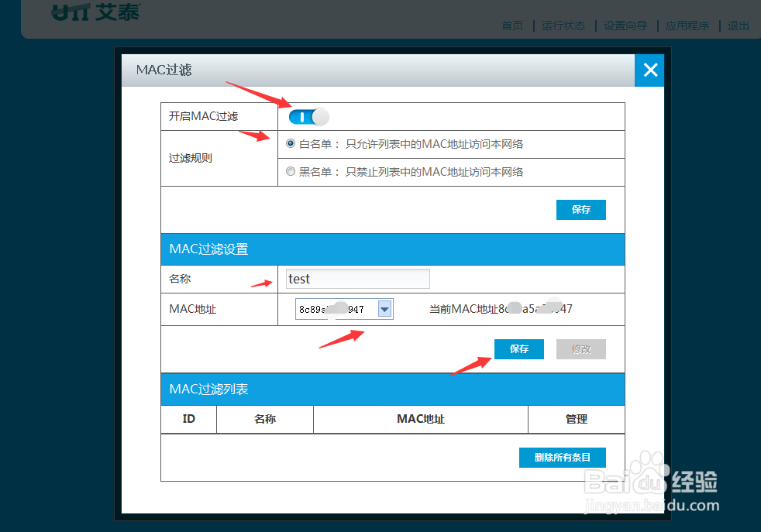Viewport: 761px width, 532px height.
Task: Click the MAC过滤列表 section header
Action: coord(393,389)
